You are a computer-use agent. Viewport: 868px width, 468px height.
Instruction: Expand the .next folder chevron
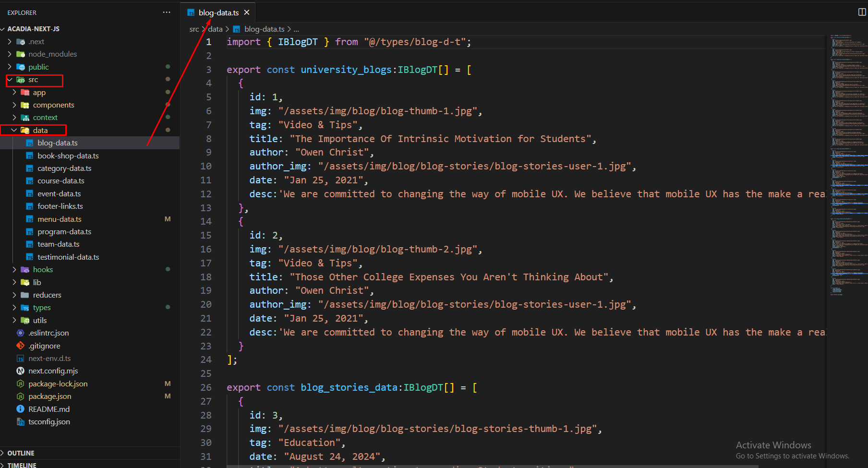[x=10, y=42]
